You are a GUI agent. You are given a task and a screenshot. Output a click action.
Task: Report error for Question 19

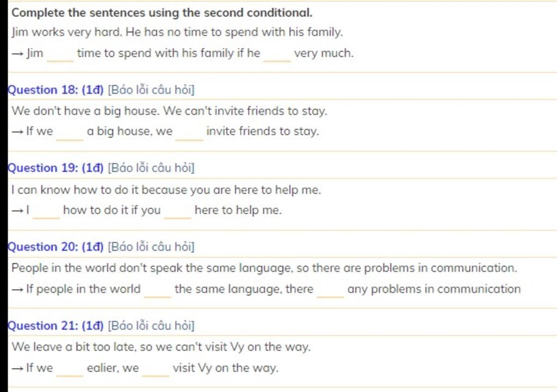(x=151, y=168)
